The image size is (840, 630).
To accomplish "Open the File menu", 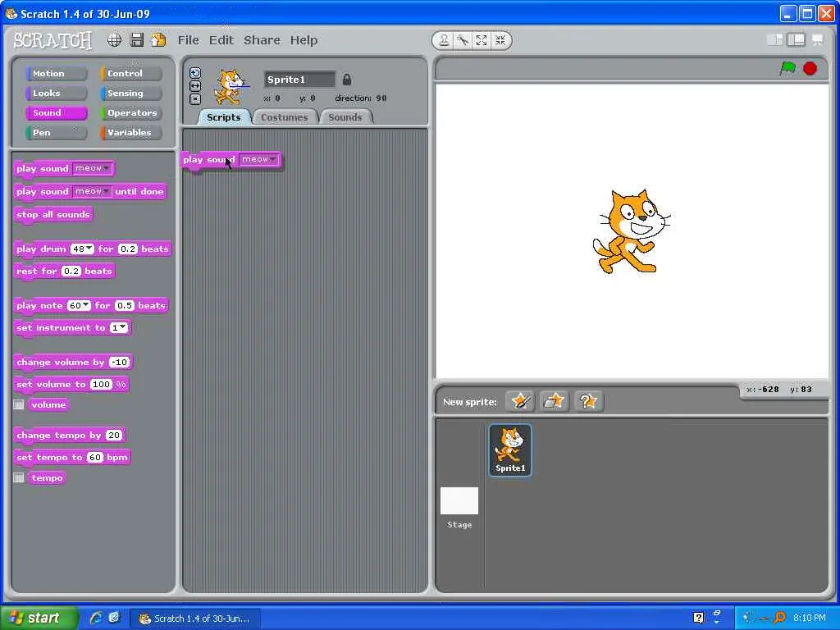I will point(188,40).
